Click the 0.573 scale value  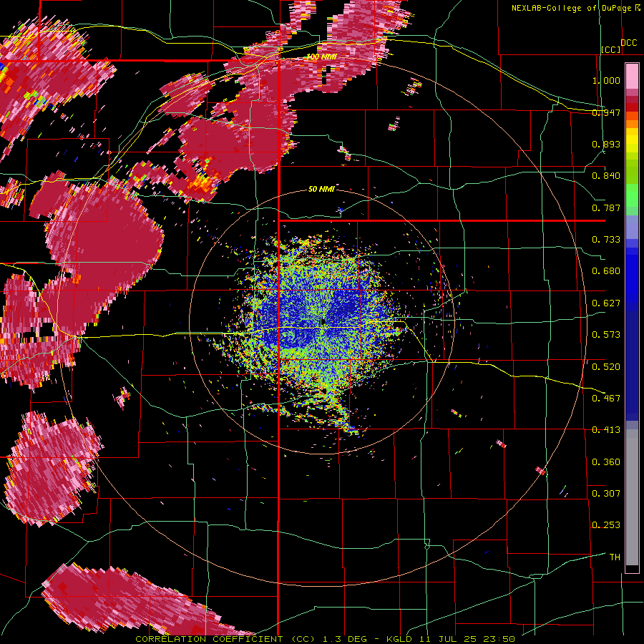(x=606, y=335)
